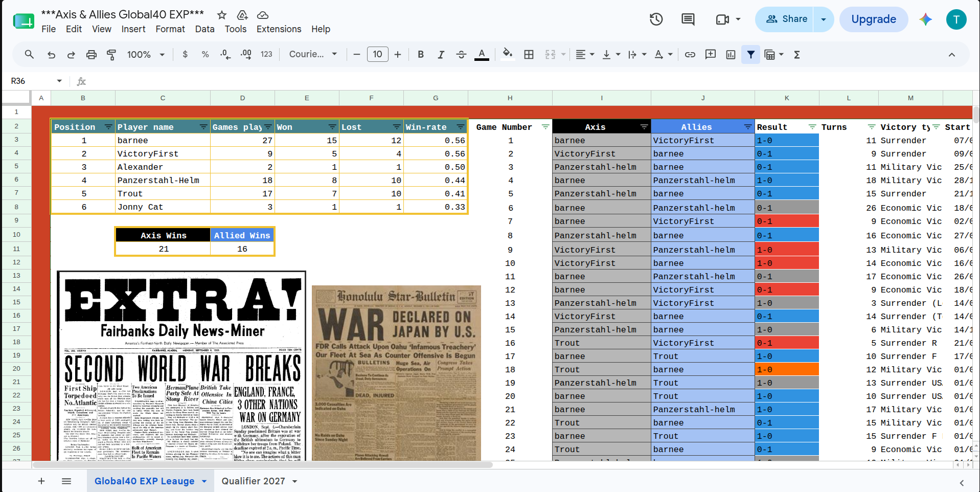Open the Extensions menu

[x=279, y=29]
